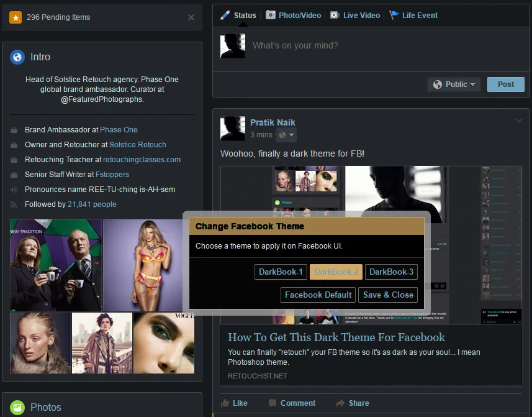Click the 'Pronounces name REE-TU-ching' row

[100, 190]
